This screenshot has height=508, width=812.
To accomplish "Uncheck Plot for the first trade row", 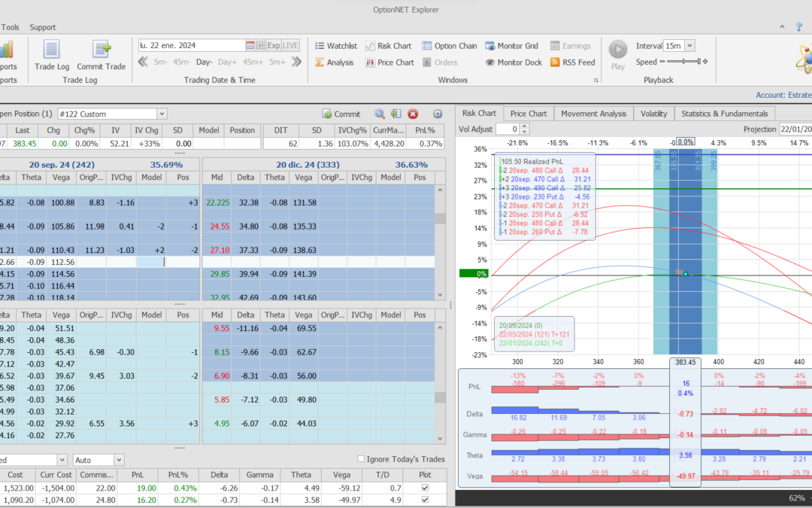I will (x=426, y=488).
